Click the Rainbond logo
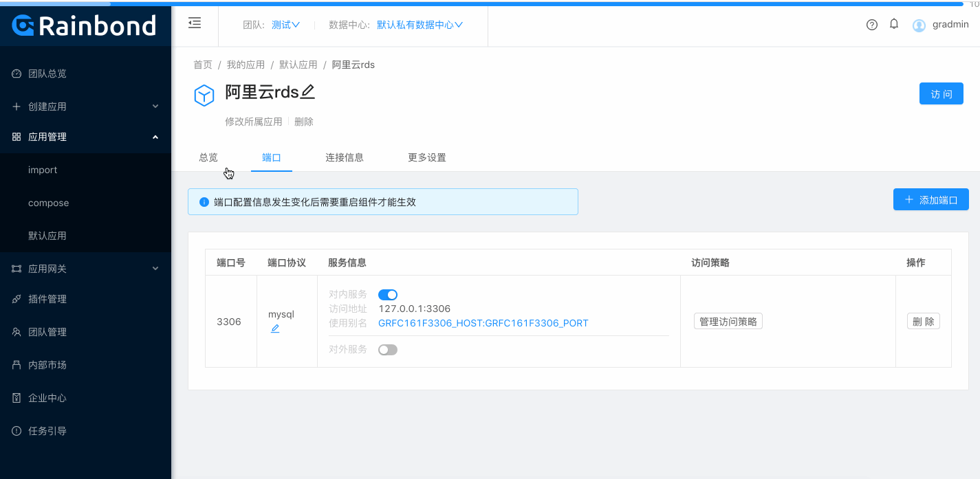This screenshot has width=980, height=479. tap(85, 26)
